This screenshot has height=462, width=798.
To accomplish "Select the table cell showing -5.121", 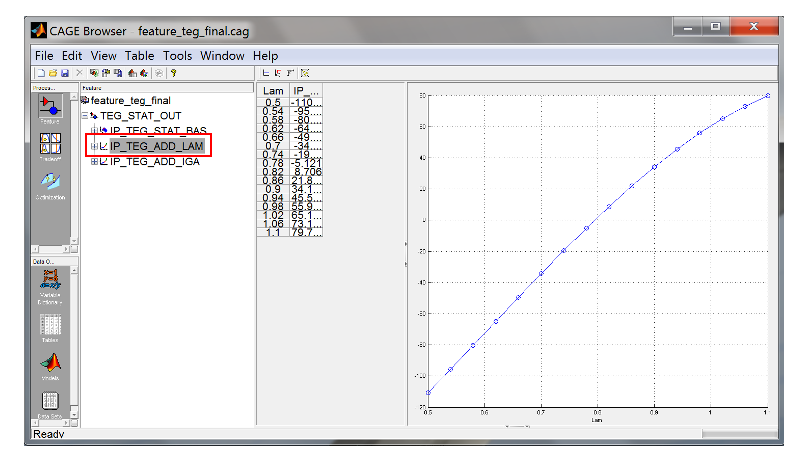I will tap(306, 163).
